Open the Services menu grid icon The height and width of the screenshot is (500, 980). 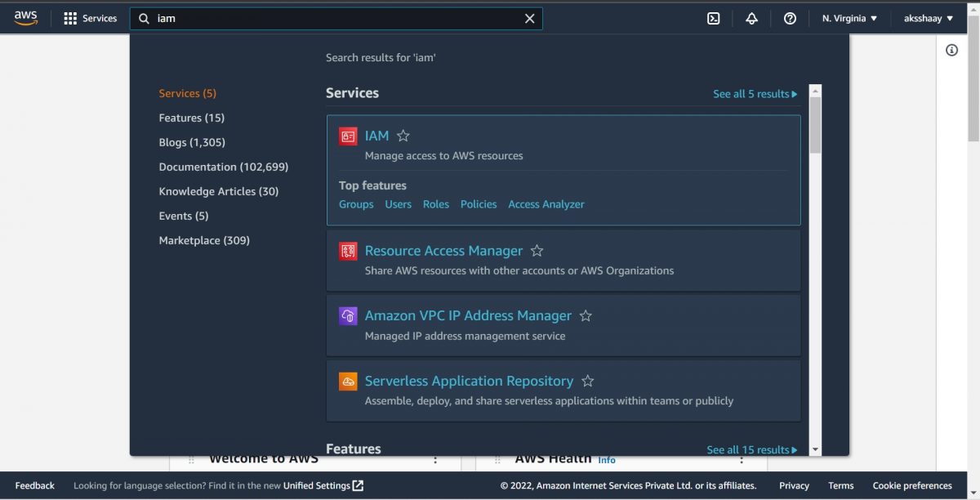click(71, 18)
